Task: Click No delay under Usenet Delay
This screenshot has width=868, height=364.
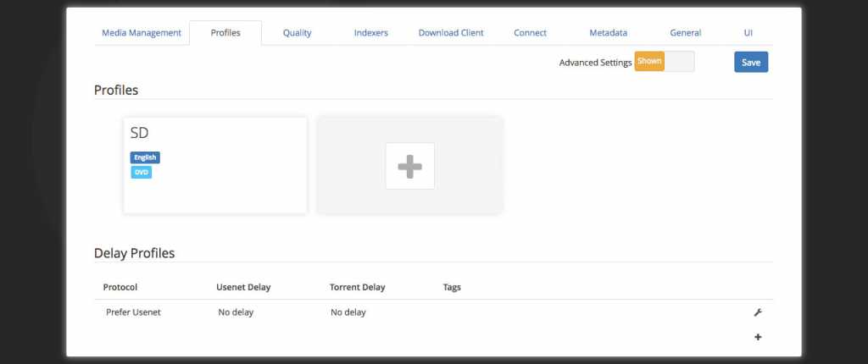Action: pos(236,312)
